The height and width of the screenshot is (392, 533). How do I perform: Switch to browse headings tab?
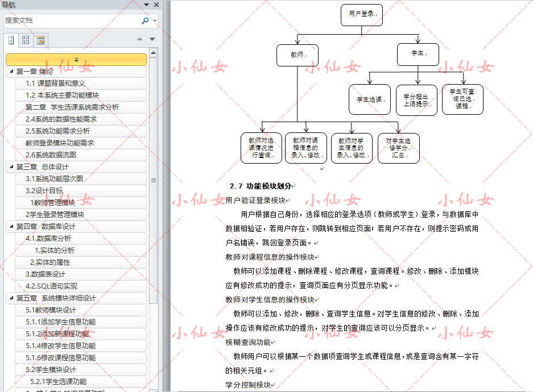11,40
